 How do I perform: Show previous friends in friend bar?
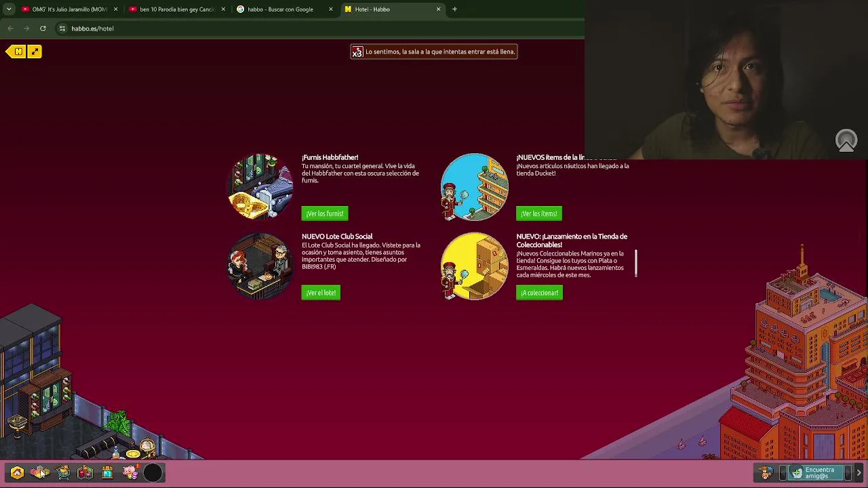(x=783, y=472)
